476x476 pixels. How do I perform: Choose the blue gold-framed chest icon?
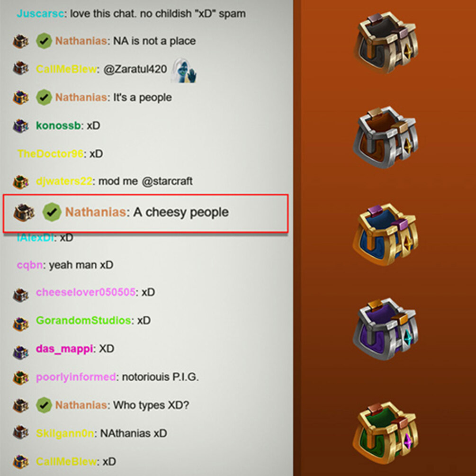click(x=386, y=234)
